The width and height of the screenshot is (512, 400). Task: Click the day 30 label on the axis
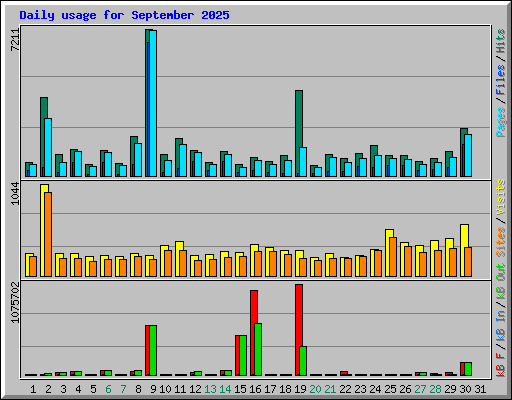click(465, 389)
